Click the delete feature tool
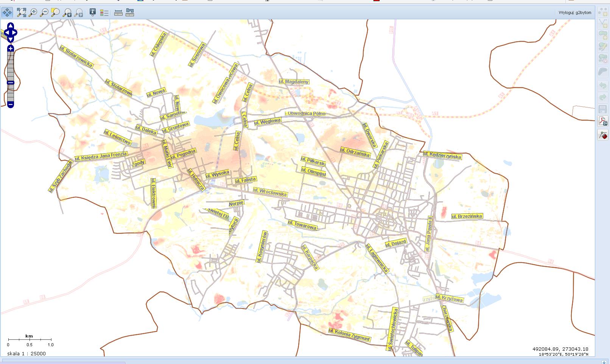 point(602,59)
